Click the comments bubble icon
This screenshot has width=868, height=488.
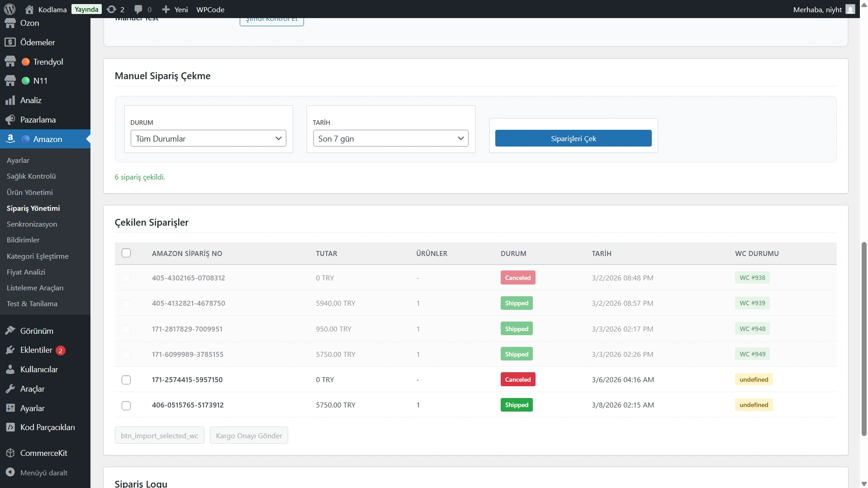click(x=138, y=9)
